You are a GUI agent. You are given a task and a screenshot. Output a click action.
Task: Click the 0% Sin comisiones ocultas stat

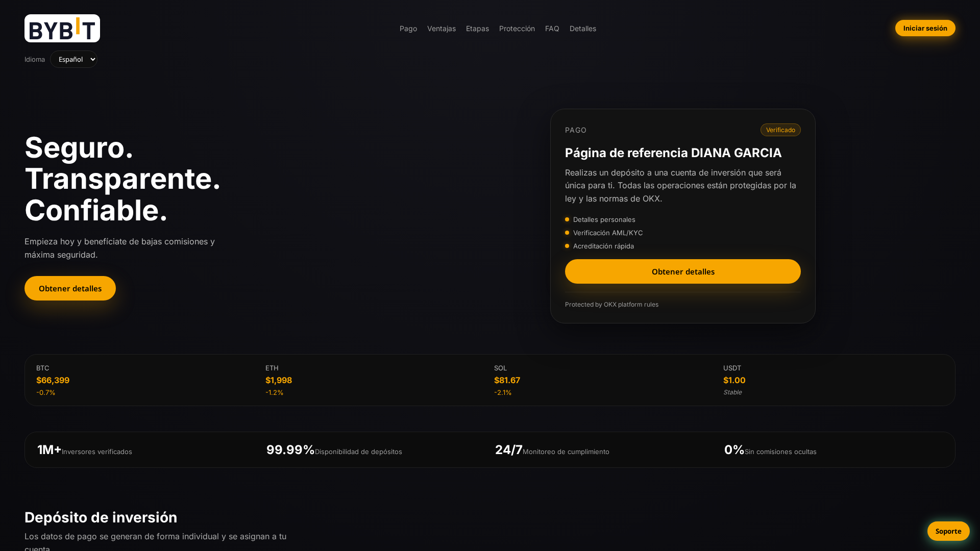[x=770, y=450]
